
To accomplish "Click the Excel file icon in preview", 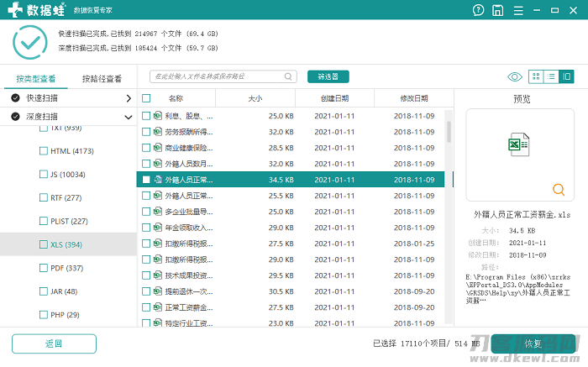I will click(x=518, y=144).
